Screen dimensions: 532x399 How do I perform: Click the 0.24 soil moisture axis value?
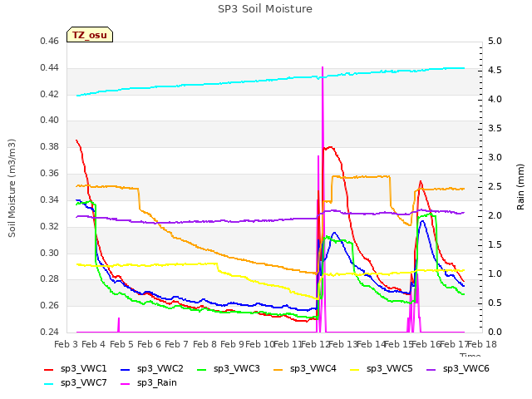50,332
